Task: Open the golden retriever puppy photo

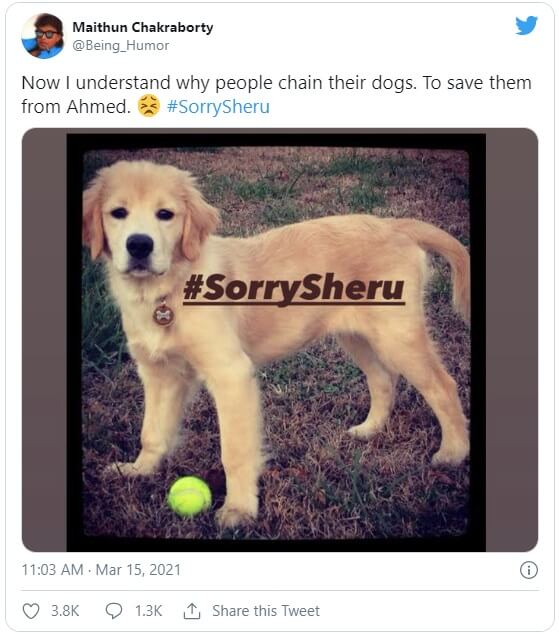Action: [280, 340]
